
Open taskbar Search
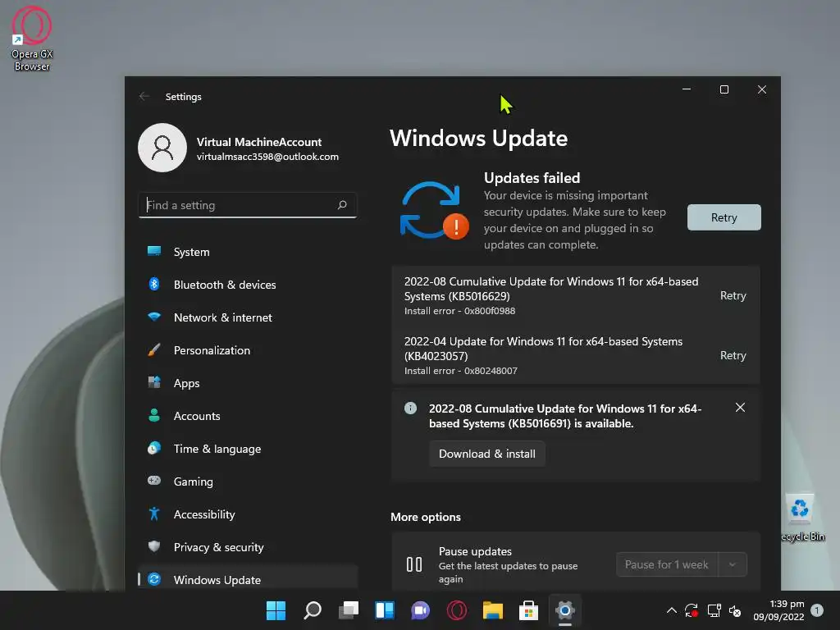tap(313, 610)
